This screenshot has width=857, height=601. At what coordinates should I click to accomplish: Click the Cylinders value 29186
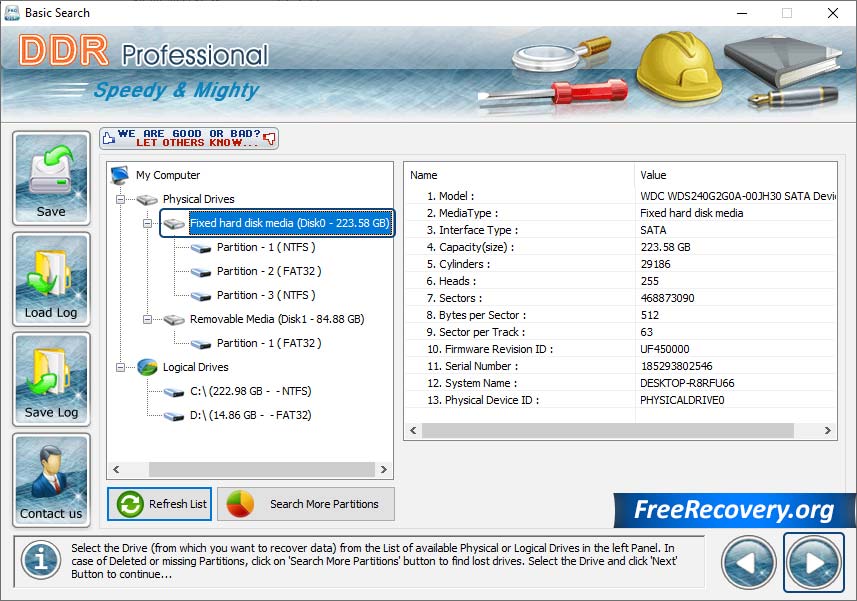(x=655, y=264)
